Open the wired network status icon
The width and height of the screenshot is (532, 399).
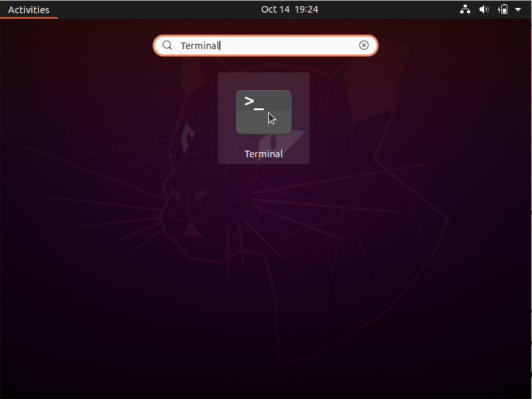coord(465,9)
